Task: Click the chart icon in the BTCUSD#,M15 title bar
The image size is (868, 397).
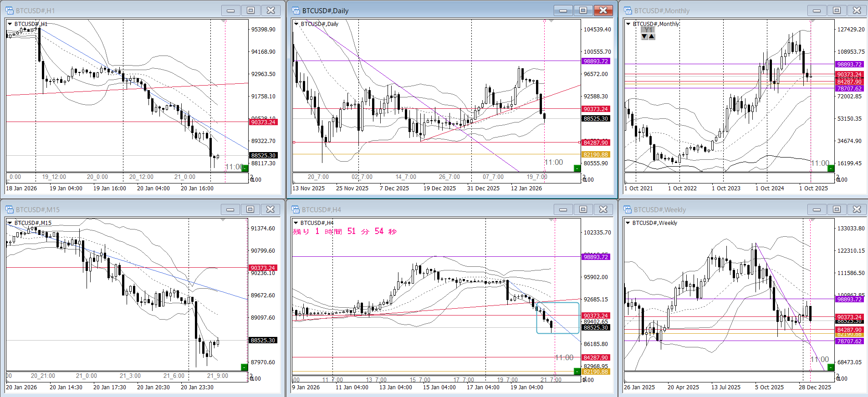Action: pos(10,209)
